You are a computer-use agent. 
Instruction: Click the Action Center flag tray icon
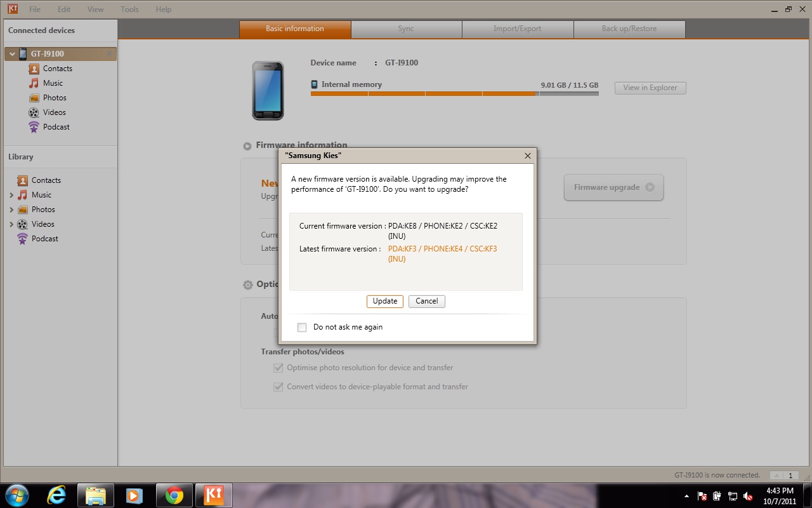coord(702,496)
